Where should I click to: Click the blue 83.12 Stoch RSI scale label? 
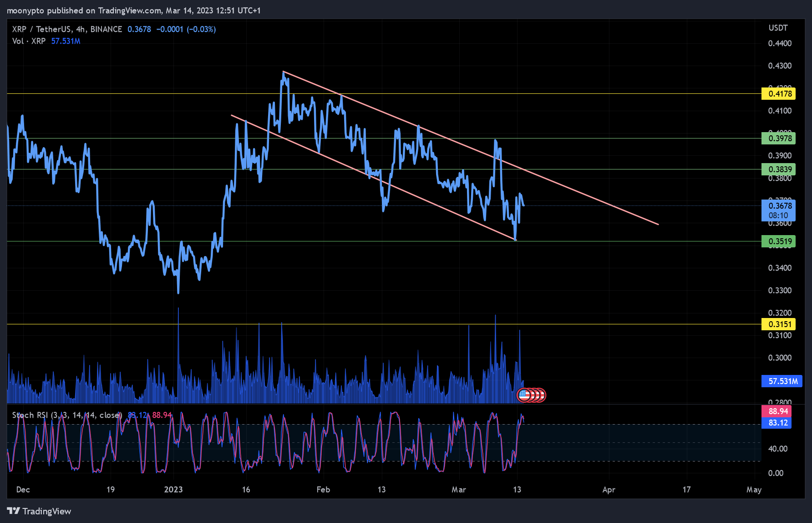click(x=776, y=423)
